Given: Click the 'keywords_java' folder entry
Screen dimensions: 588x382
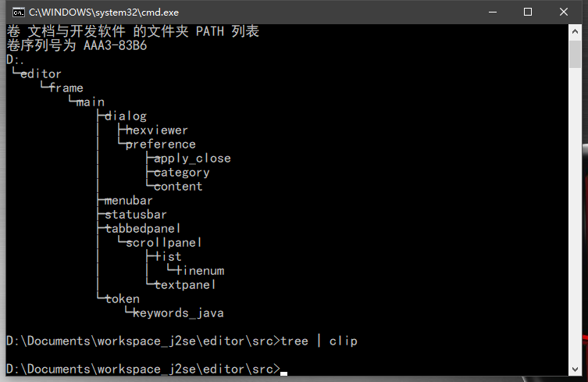Looking at the screenshot, I should [x=178, y=313].
